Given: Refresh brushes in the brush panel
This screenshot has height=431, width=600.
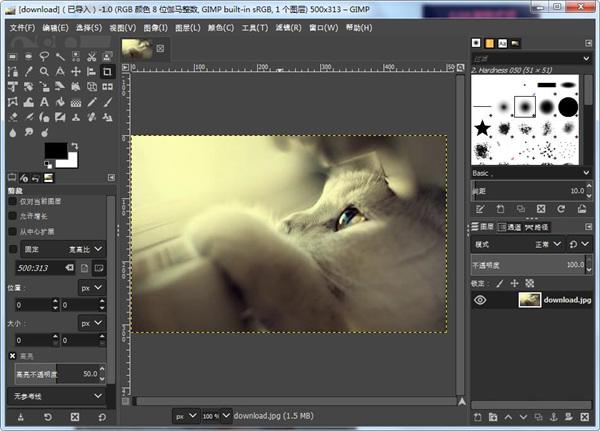Looking at the screenshot, I should pyautogui.click(x=561, y=209).
